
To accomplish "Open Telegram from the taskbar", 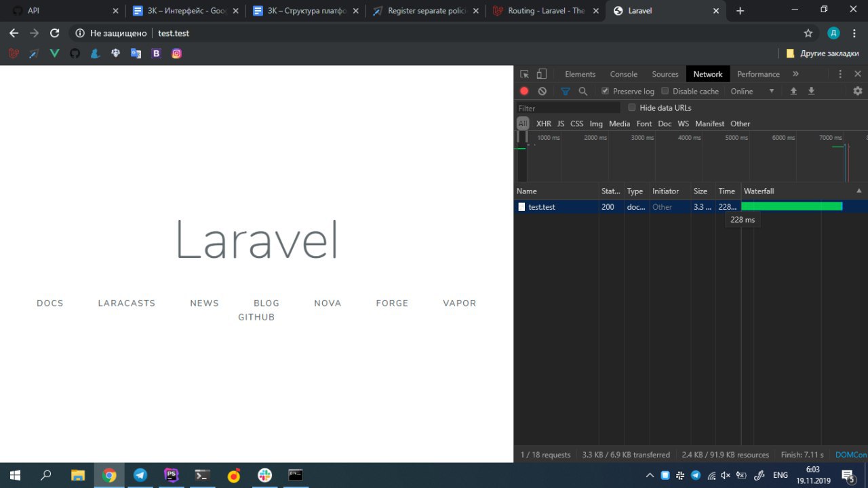I will click(140, 475).
